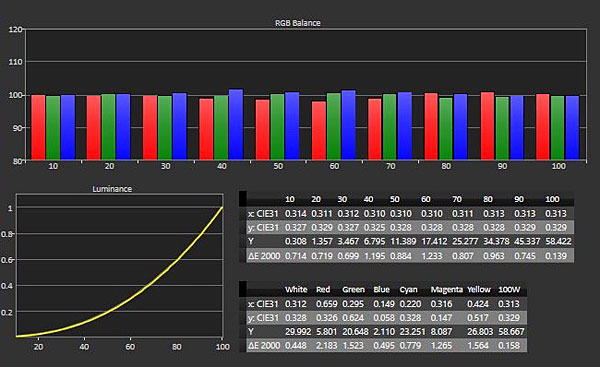Click the 60 column header in grayscale table
This screenshot has width=600, height=367.
[x=426, y=199]
